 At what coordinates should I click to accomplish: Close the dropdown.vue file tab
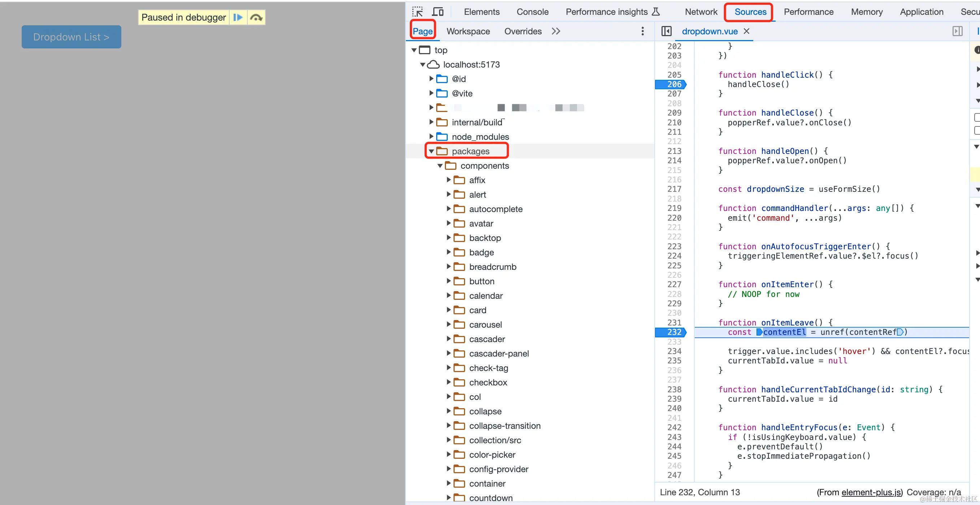pyautogui.click(x=746, y=31)
